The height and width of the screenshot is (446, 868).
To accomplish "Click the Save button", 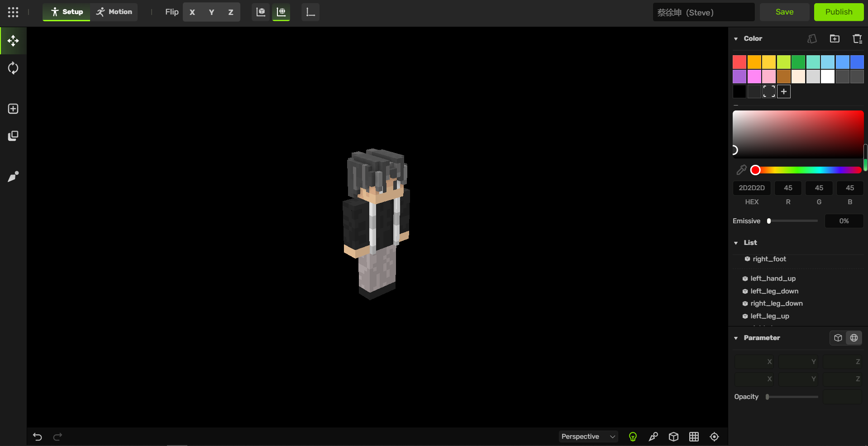I will tap(784, 12).
